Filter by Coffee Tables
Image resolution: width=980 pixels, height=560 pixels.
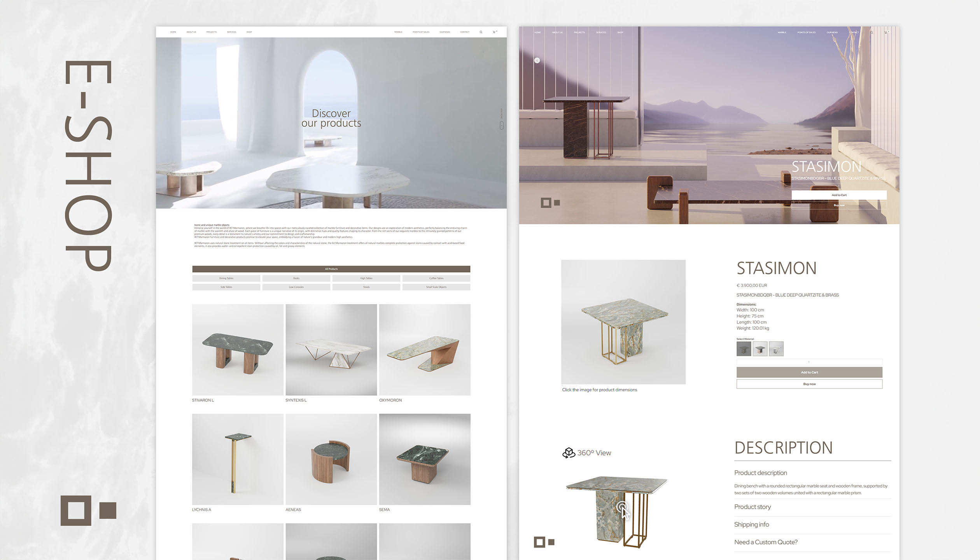(436, 278)
